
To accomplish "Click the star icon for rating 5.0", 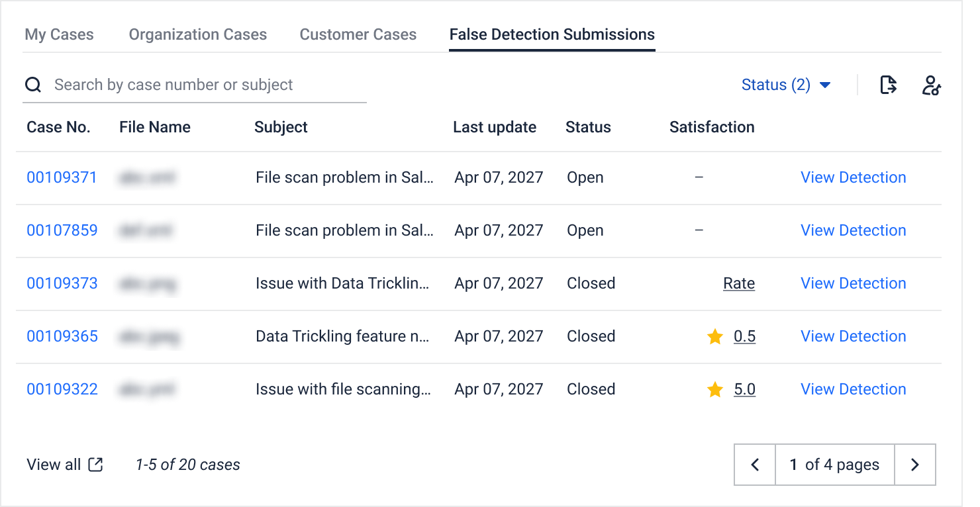I will (715, 390).
